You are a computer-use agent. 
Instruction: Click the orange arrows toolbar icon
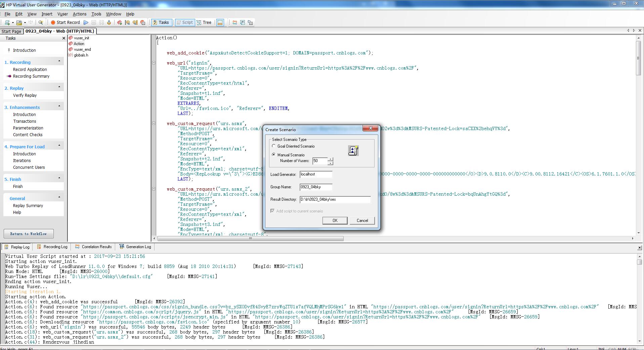(x=235, y=23)
